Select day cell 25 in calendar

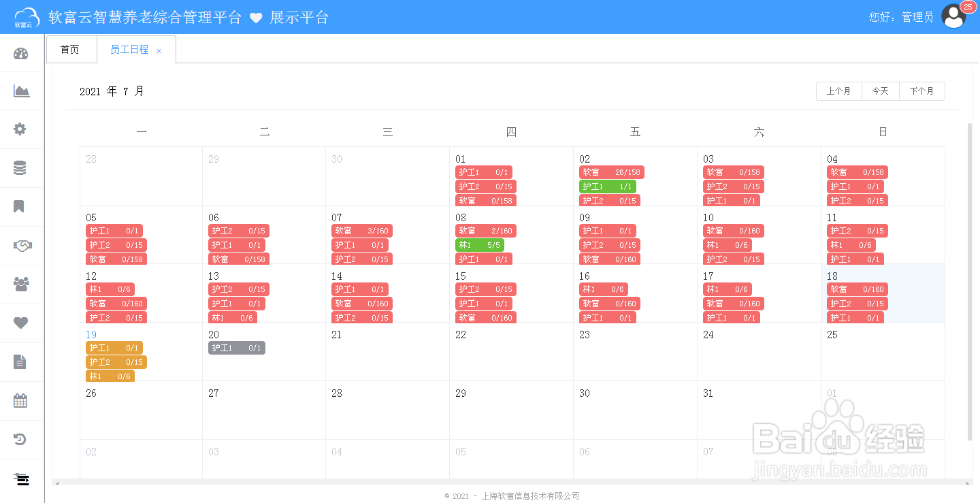pyautogui.click(x=883, y=352)
